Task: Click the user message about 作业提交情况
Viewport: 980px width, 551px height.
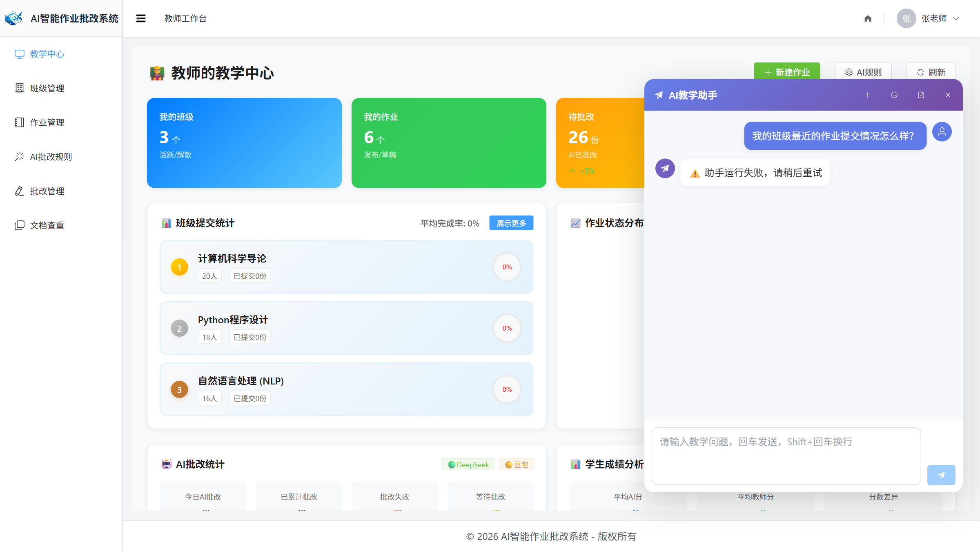Action: coord(835,136)
